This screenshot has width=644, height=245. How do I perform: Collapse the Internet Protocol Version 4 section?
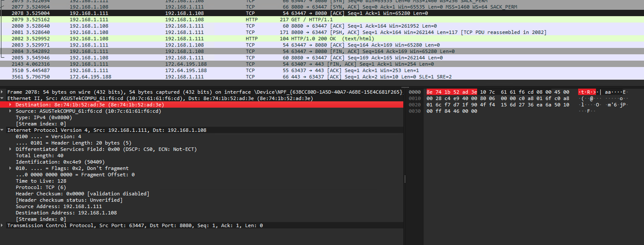[2, 130]
